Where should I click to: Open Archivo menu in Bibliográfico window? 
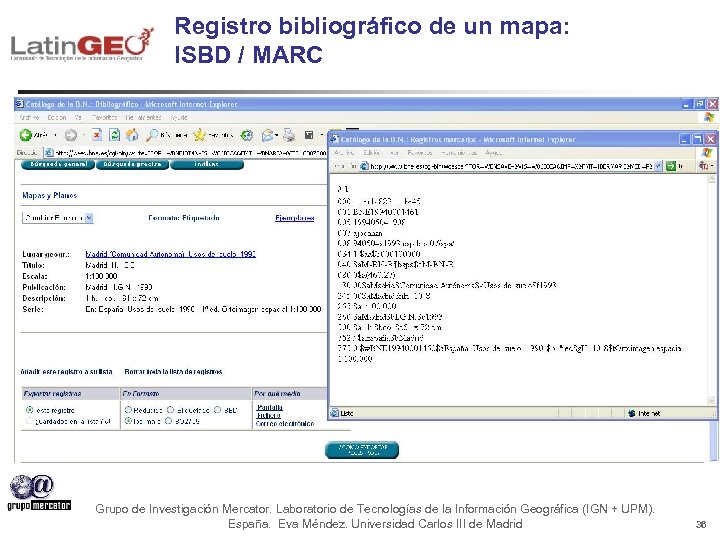(x=29, y=118)
